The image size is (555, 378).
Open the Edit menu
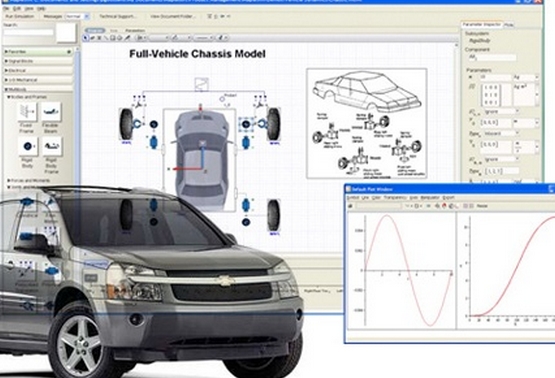pyautogui.click(x=17, y=8)
